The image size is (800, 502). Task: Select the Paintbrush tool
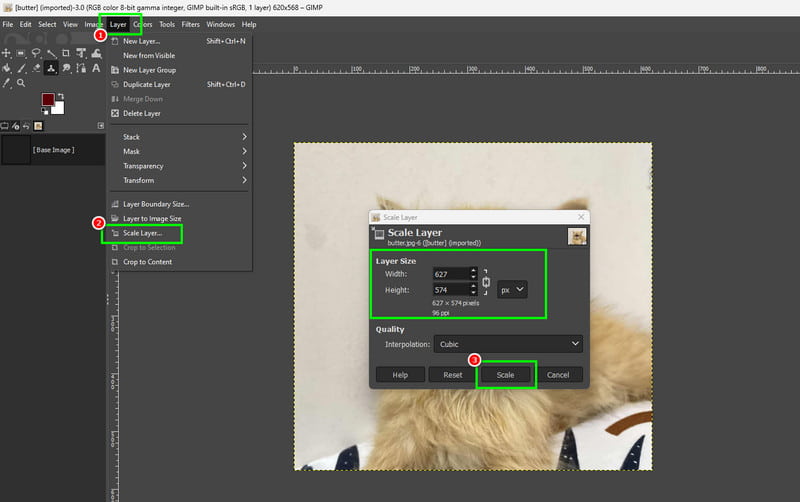(x=21, y=68)
